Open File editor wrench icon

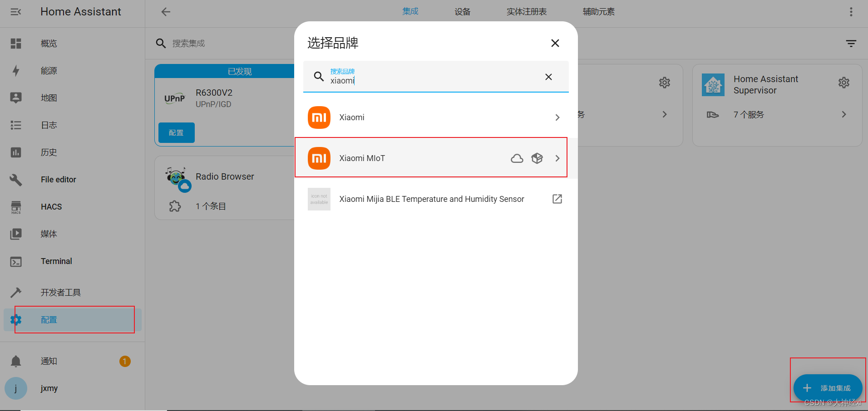pyautogui.click(x=16, y=180)
